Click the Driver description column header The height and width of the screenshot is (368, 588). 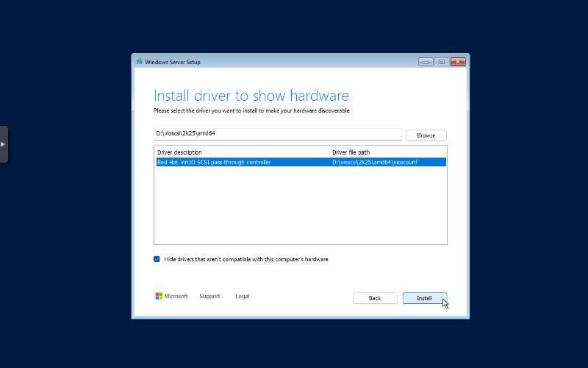[x=179, y=152]
